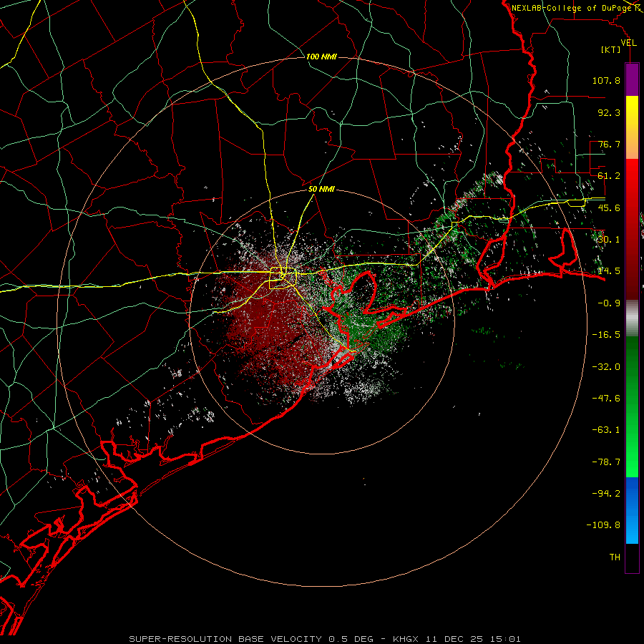644x644 pixels.
Task: Select the 92.3 velocity scale value
Action: click(609, 112)
